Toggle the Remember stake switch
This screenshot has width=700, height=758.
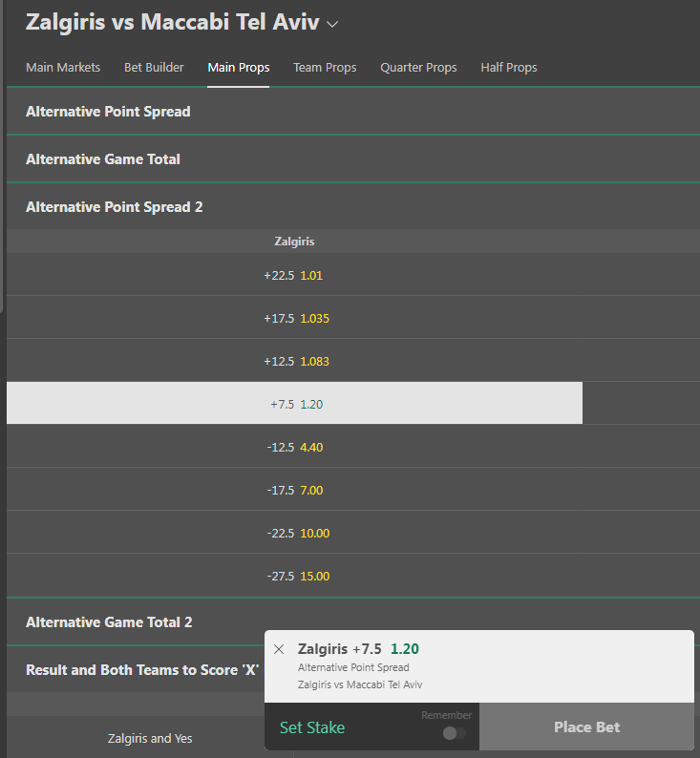[455, 733]
